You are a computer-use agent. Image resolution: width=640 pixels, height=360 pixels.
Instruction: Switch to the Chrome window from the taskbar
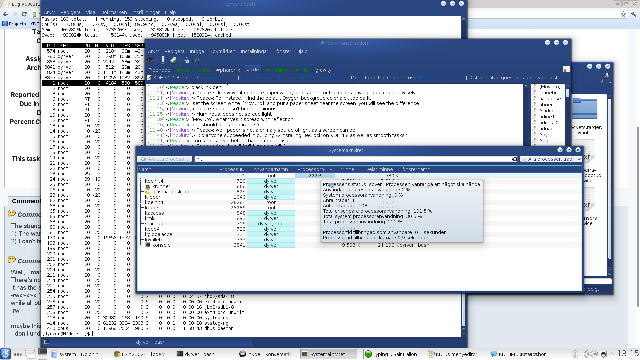coord(140,354)
